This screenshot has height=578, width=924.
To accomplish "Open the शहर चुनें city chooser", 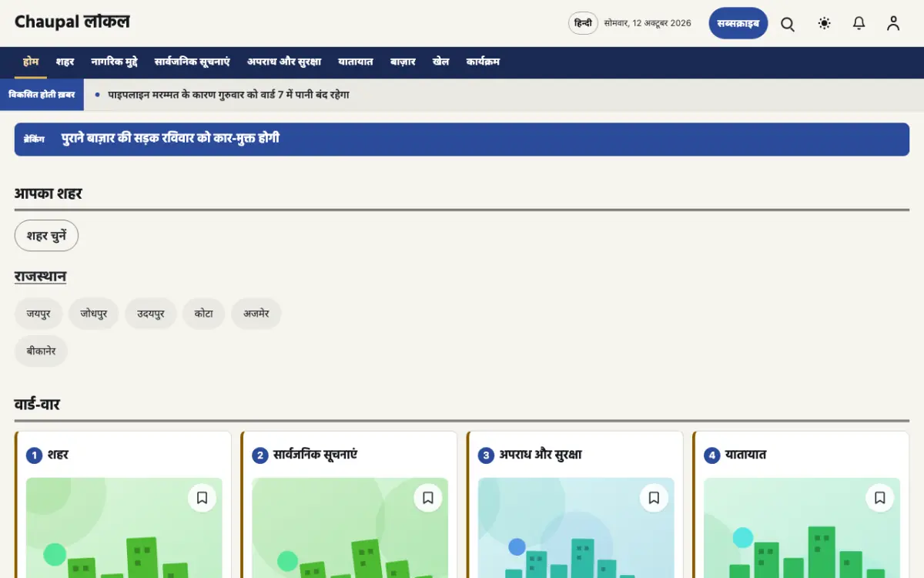I will [46, 236].
